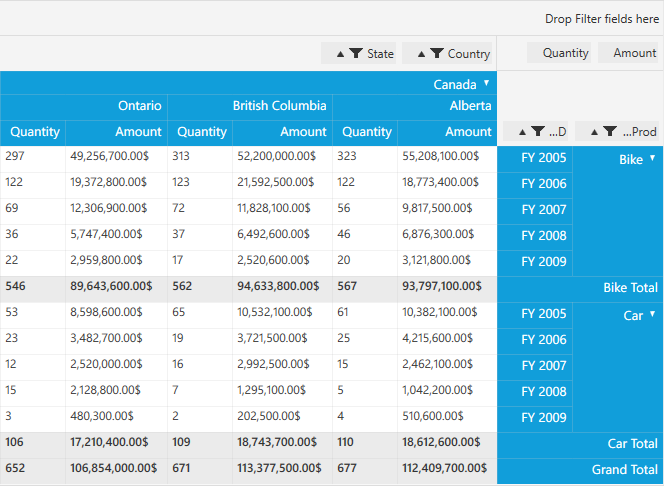Click Amount header under Alberta
This screenshot has height=486, width=664.
click(447, 132)
